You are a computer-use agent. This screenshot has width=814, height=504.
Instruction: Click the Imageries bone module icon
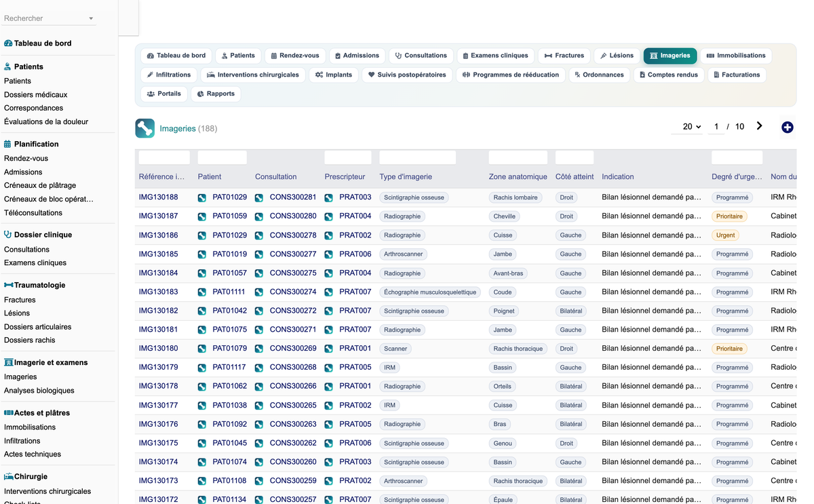pos(144,128)
